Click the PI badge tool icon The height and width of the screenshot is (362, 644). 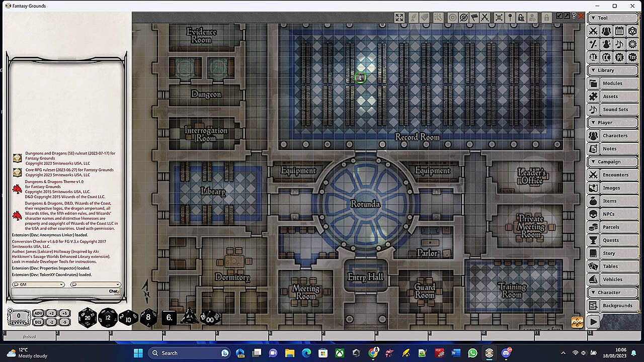coord(619,57)
